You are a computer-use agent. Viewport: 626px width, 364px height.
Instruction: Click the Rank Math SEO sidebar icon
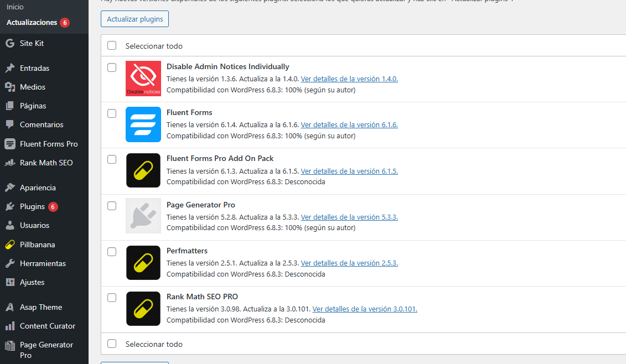tap(10, 163)
